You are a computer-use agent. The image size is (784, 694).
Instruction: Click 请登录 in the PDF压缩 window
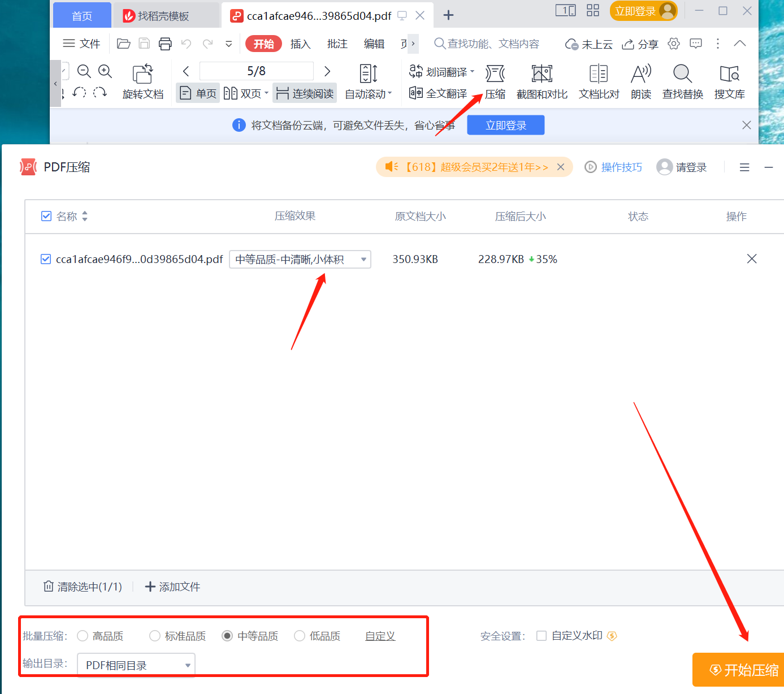682,167
